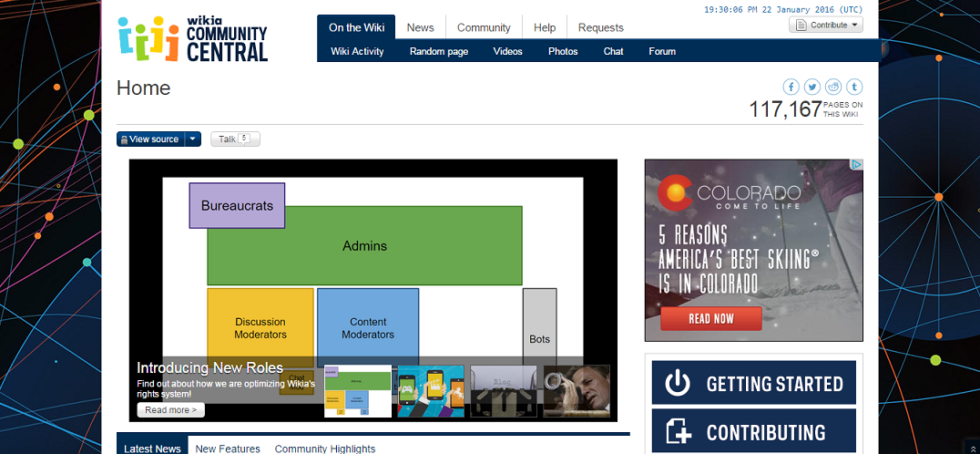Click the Wikia Community Central logo
The width and height of the screenshot is (980, 454).
point(192,39)
